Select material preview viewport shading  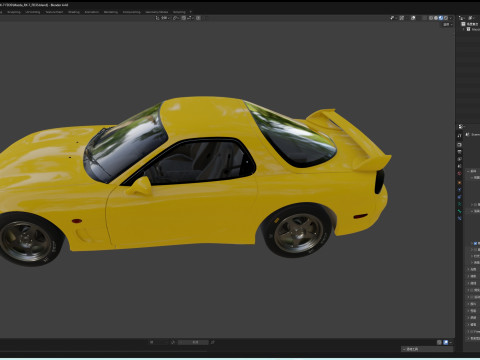[x=441, y=18]
